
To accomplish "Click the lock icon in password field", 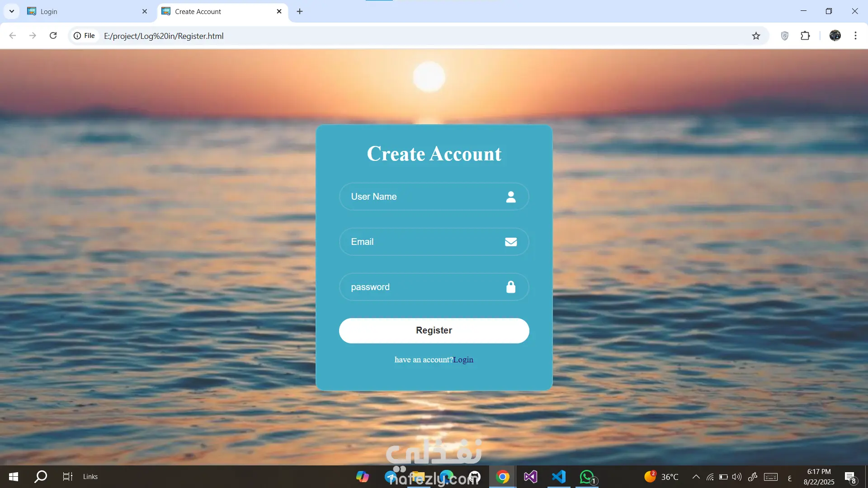I will click(x=511, y=287).
